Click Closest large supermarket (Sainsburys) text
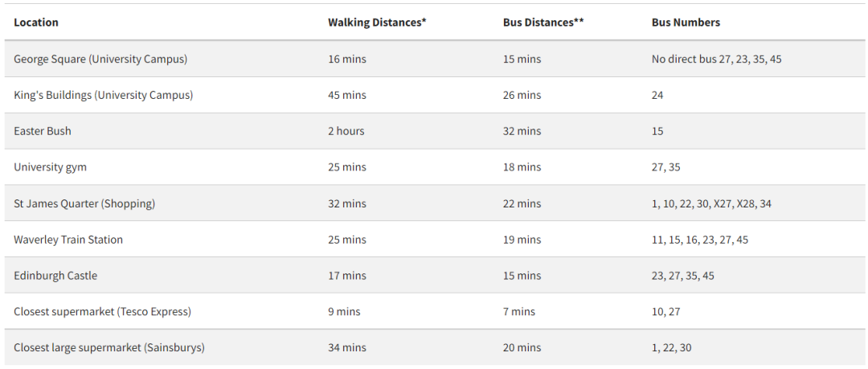 (x=109, y=347)
